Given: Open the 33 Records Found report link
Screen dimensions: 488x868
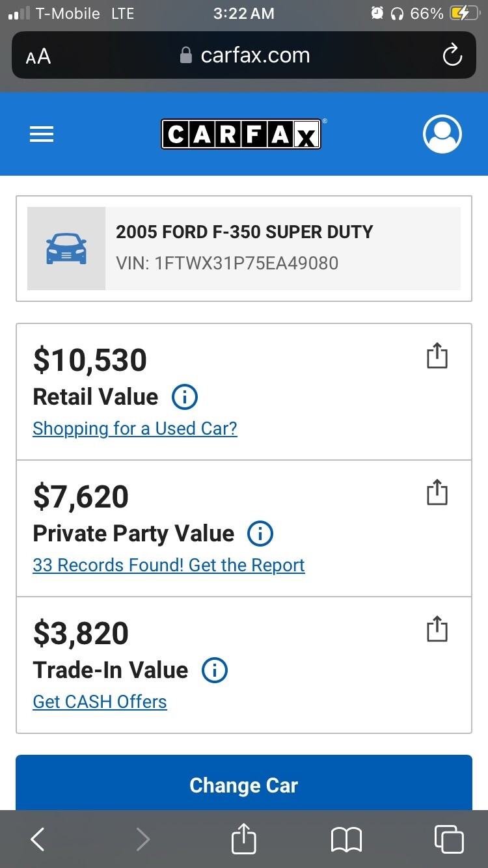Looking at the screenshot, I should tap(169, 565).
